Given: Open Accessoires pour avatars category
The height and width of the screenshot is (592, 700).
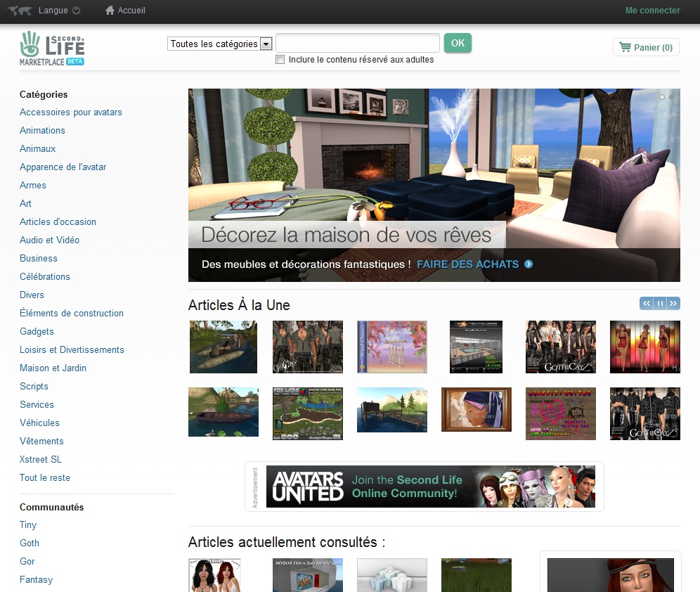Looking at the screenshot, I should coord(71,112).
